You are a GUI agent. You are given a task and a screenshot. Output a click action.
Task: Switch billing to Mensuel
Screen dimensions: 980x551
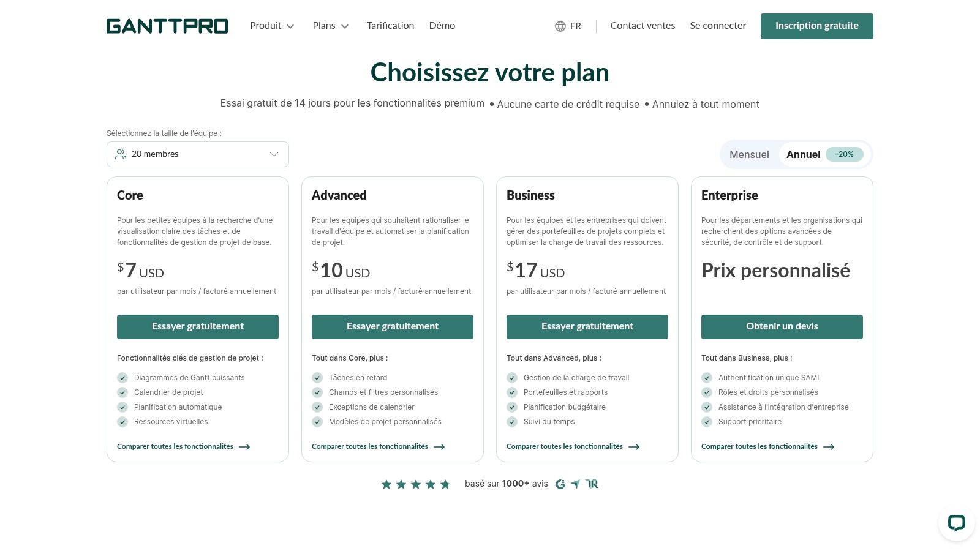(x=749, y=154)
